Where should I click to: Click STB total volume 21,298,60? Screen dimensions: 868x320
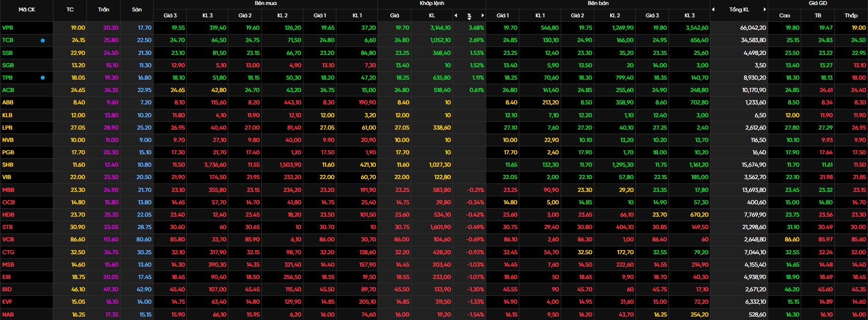(x=753, y=227)
